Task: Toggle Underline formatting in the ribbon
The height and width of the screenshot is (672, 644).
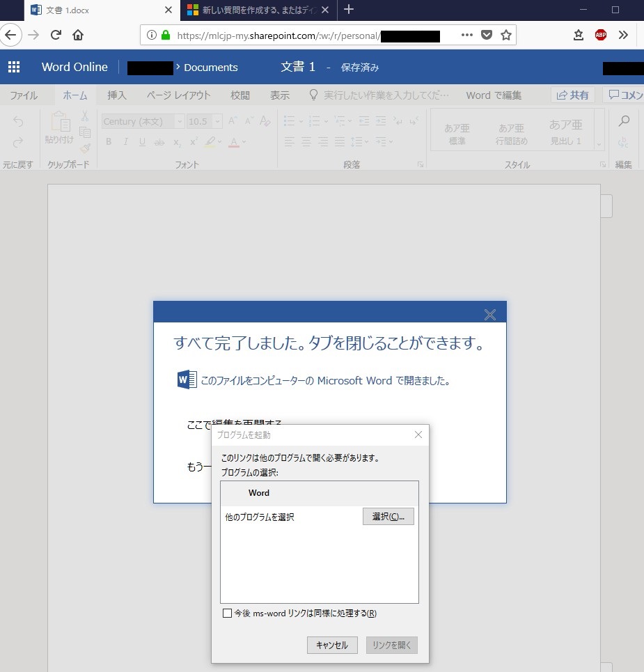Action: point(142,141)
